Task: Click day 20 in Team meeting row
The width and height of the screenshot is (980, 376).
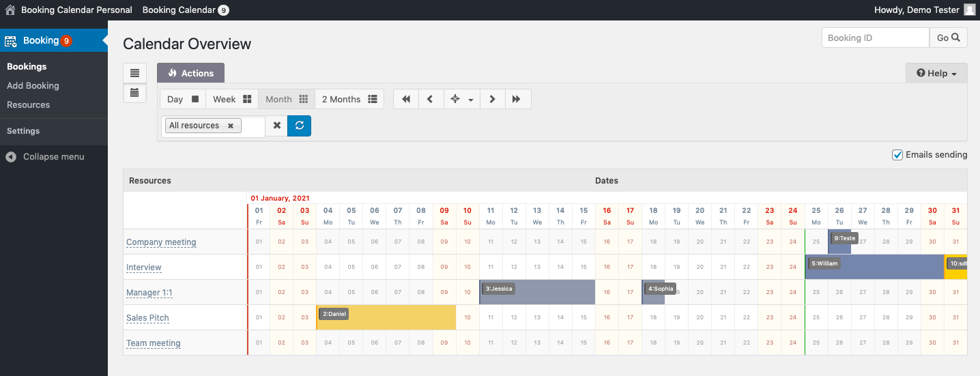Action: point(700,343)
